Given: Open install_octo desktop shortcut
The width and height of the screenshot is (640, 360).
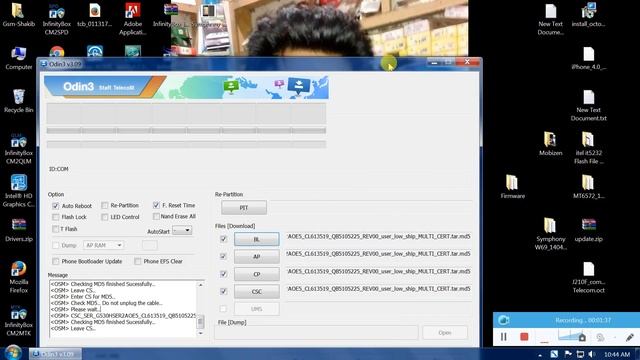Looking at the screenshot, I should tap(588, 16).
